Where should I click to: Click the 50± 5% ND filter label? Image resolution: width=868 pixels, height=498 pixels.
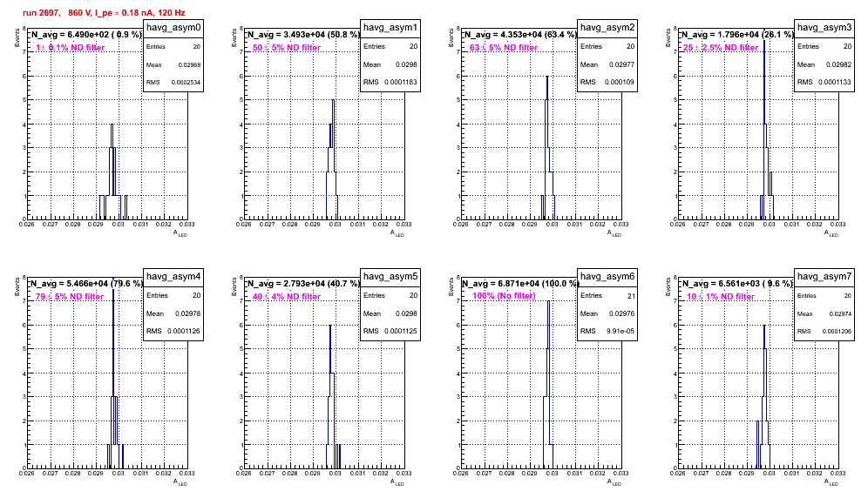pyautogui.click(x=287, y=48)
